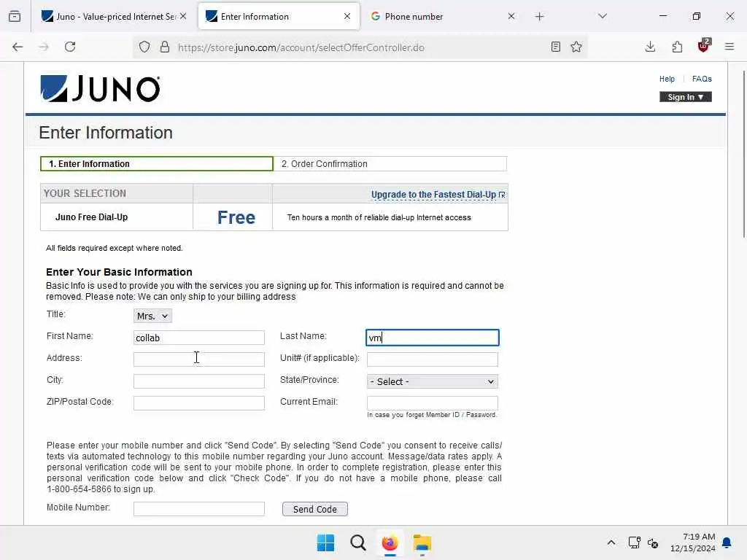Toggle reader view icon in address bar
The image size is (747, 560).
point(555,47)
